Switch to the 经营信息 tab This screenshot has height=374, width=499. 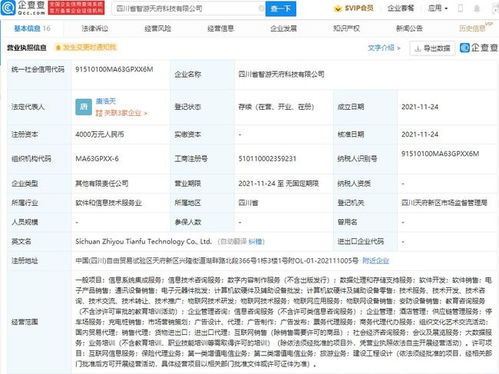pyautogui.click(x=220, y=29)
